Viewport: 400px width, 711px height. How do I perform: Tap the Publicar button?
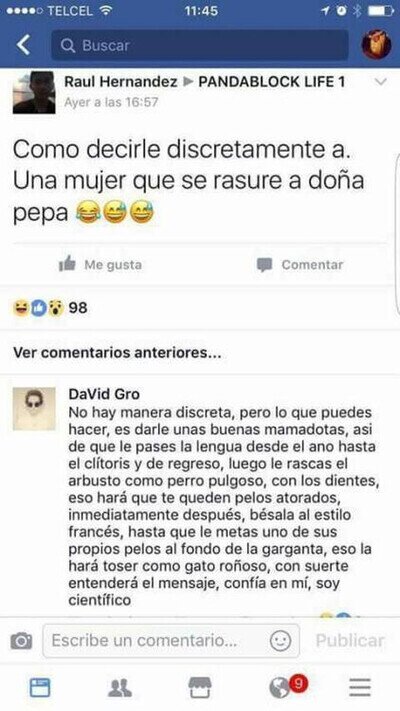point(350,641)
